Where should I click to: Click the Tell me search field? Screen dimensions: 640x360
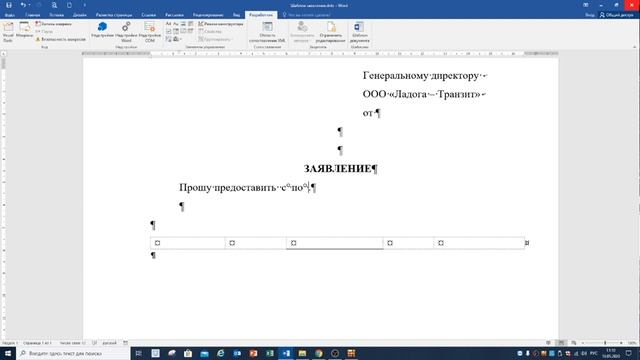click(307, 15)
